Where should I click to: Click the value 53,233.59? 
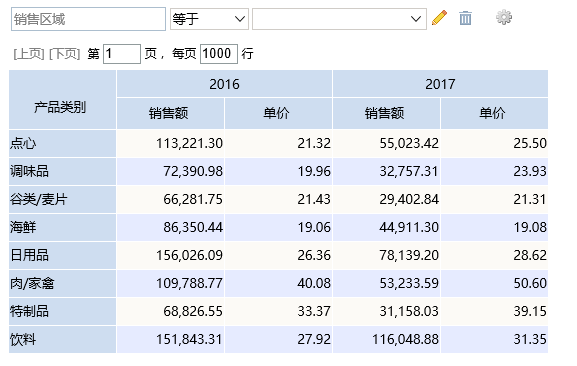coord(409,283)
